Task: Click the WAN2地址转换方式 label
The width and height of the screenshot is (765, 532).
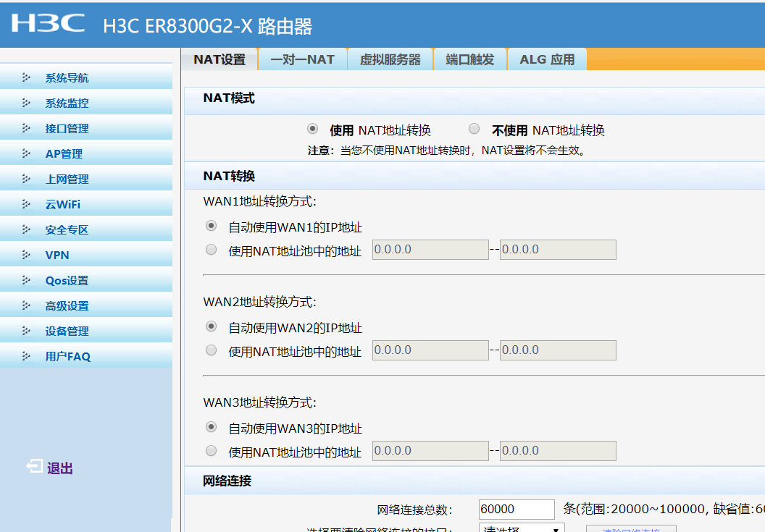Action: coord(259,302)
